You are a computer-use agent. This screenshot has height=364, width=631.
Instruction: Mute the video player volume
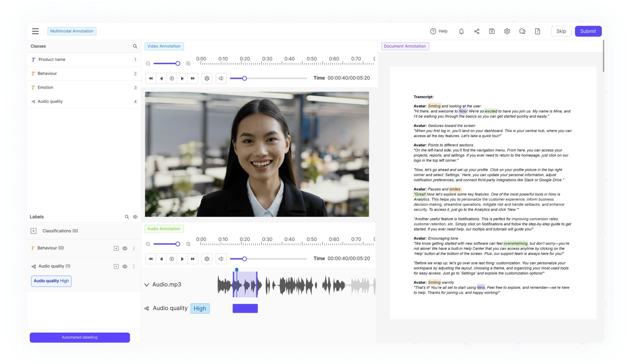click(x=221, y=78)
